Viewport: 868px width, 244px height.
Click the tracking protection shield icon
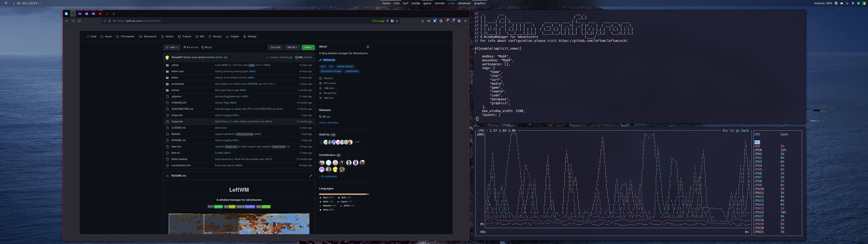(105, 21)
